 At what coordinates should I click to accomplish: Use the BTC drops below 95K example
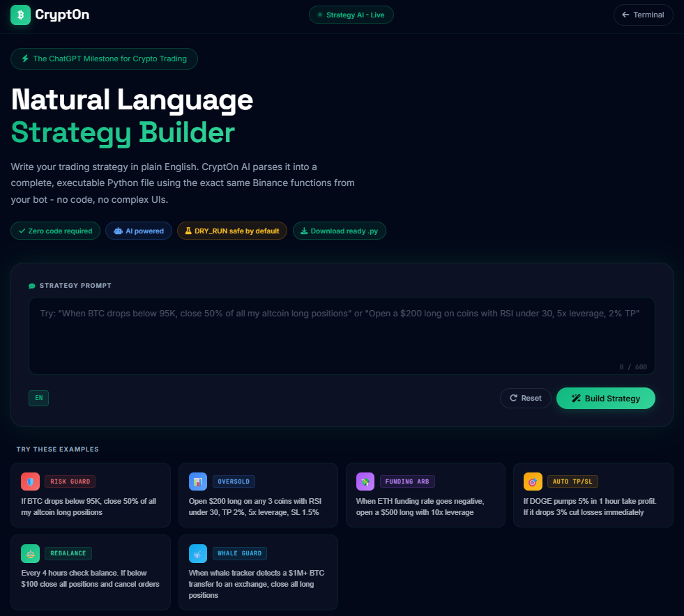89,507
